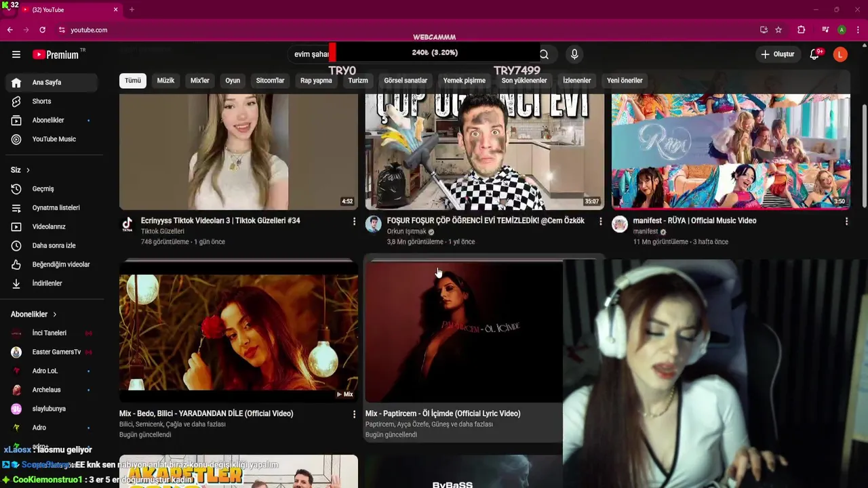The height and width of the screenshot is (488, 868).
Task: Open more options for Bedo, Bilici mix
Action: pos(354,414)
